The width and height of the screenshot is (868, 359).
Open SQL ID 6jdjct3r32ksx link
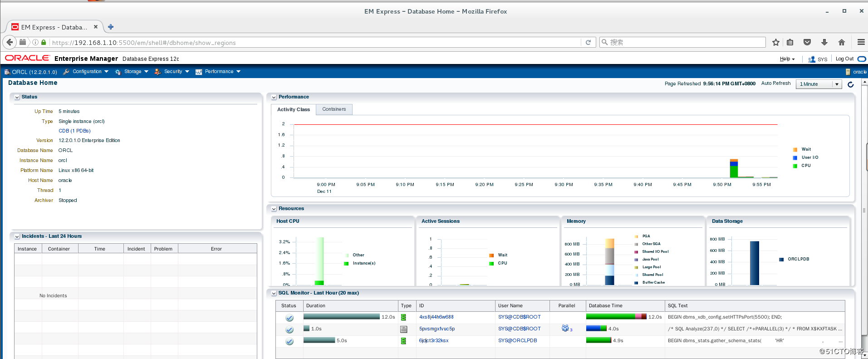tap(434, 340)
